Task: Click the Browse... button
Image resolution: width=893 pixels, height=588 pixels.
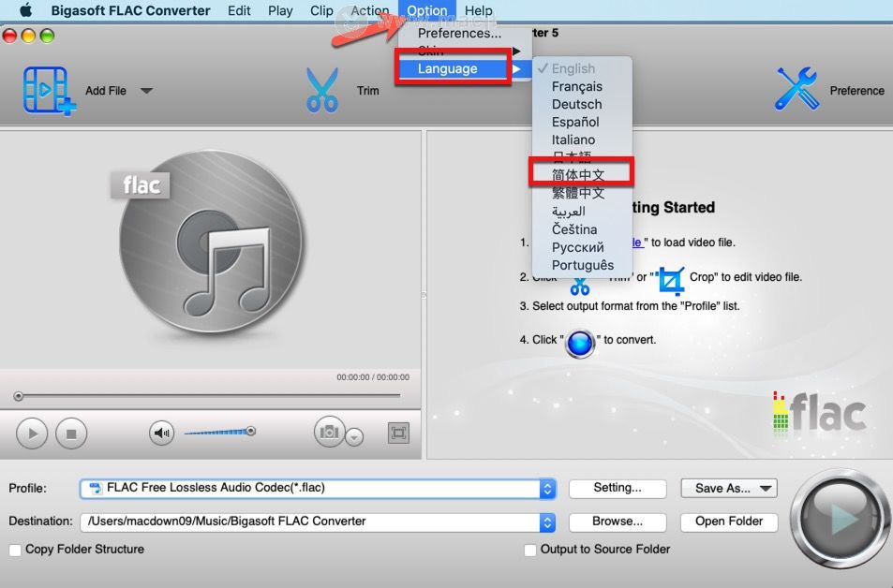Action: (618, 522)
